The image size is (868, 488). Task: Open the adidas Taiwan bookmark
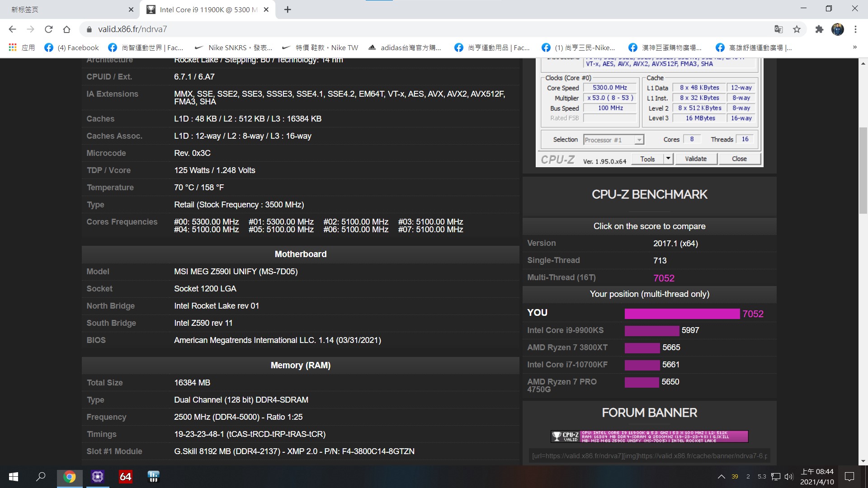click(405, 47)
